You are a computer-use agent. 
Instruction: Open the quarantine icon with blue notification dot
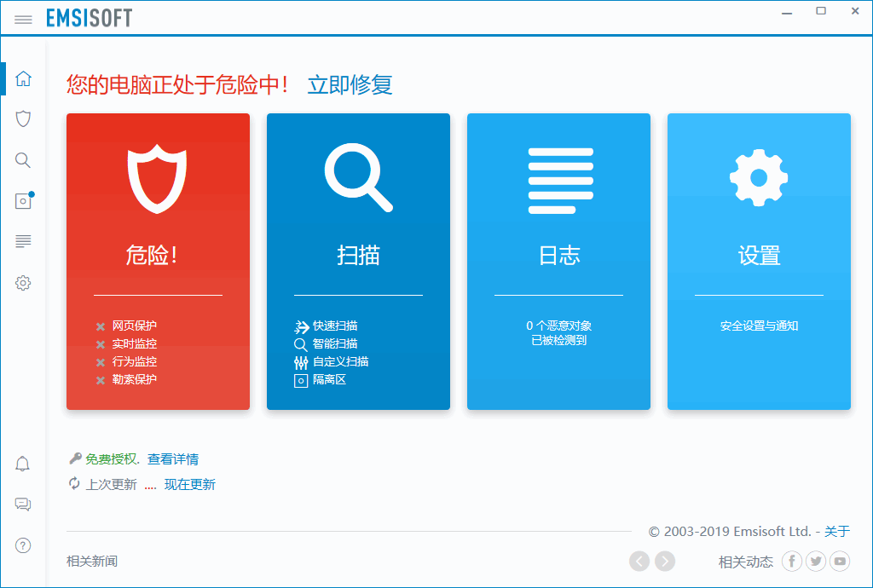[23, 200]
